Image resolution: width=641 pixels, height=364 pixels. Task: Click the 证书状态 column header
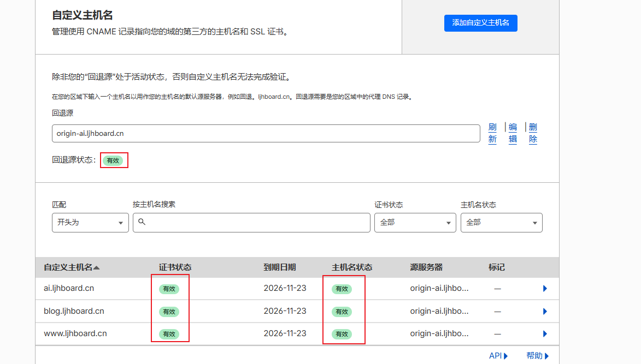point(175,267)
